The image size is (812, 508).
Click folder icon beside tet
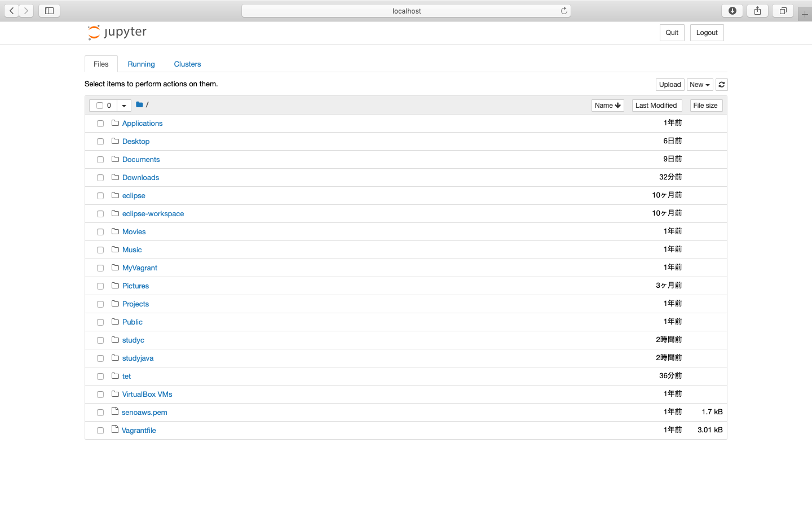pyautogui.click(x=115, y=376)
